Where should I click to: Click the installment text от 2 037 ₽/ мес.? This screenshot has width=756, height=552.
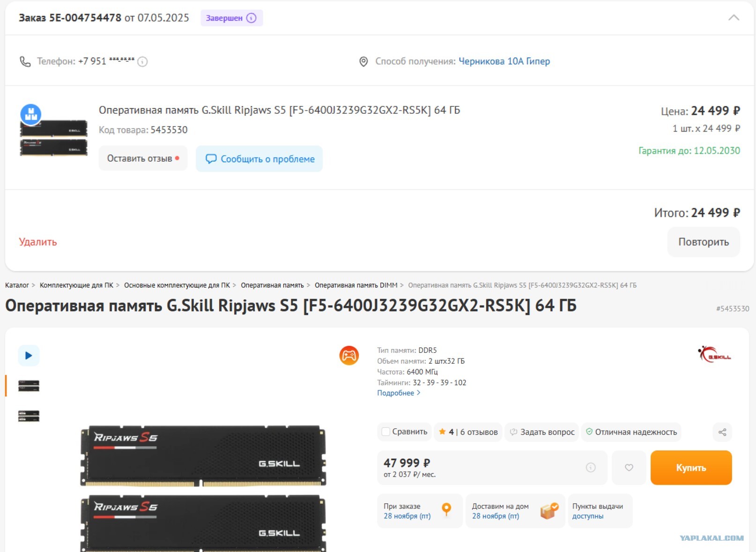pos(409,475)
